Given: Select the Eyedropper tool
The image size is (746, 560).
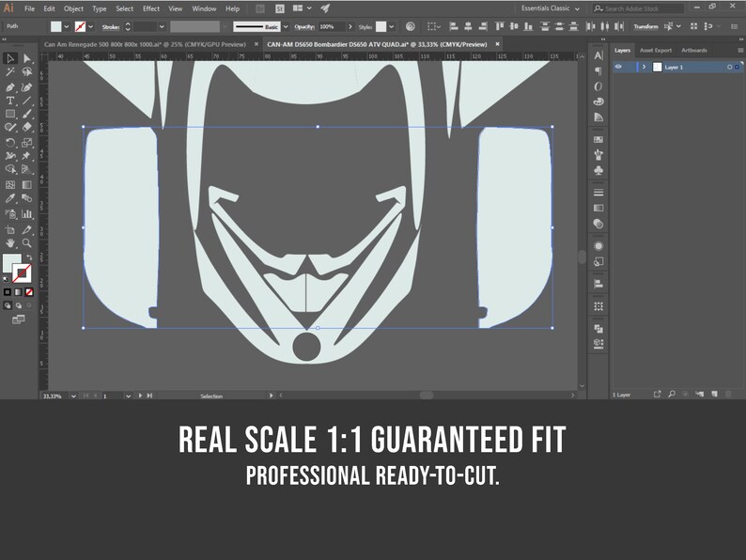Looking at the screenshot, I should pos(10,198).
